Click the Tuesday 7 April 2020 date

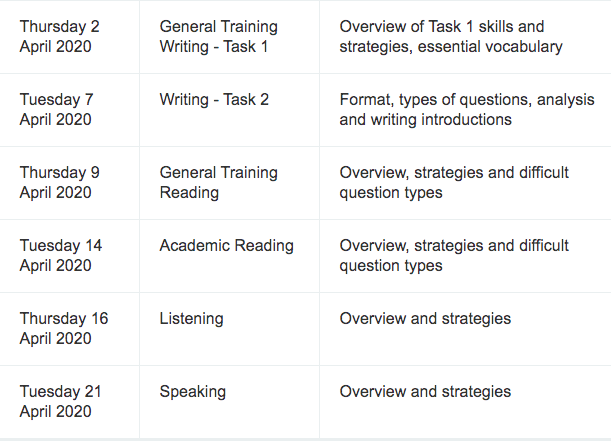(57, 109)
